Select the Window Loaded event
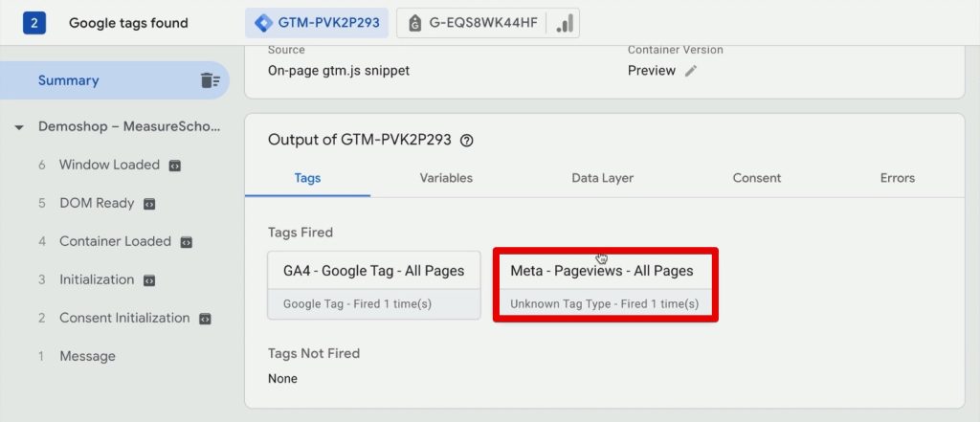The width and height of the screenshot is (980, 422). [x=109, y=165]
